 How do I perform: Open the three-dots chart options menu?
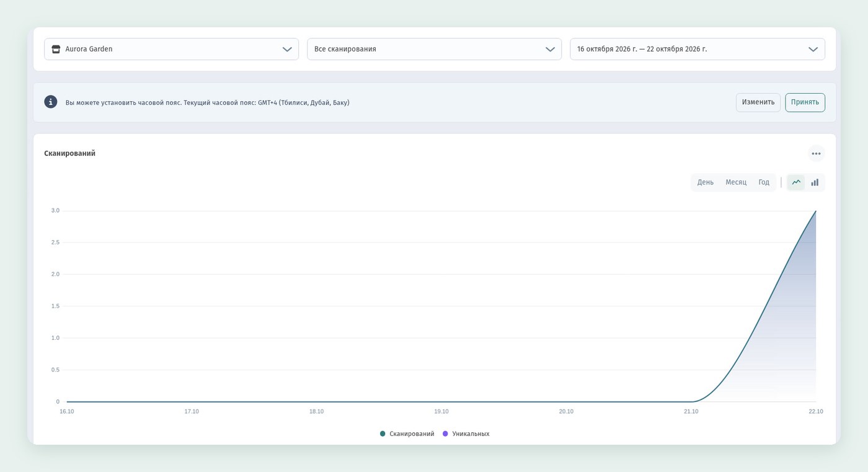pyautogui.click(x=816, y=153)
